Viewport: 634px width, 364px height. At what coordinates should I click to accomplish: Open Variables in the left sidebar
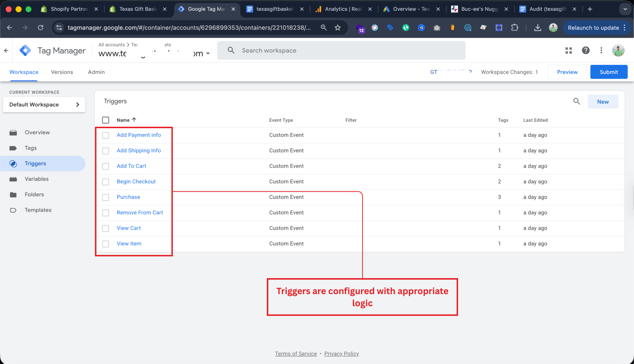(x=36, y=179)
